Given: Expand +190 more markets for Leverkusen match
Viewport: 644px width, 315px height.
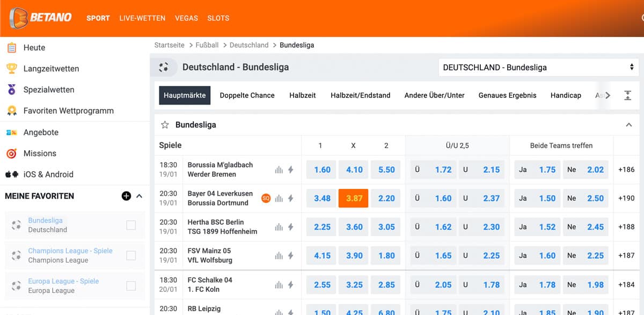Looking at the screenshot, I should (x=626, y=199).
